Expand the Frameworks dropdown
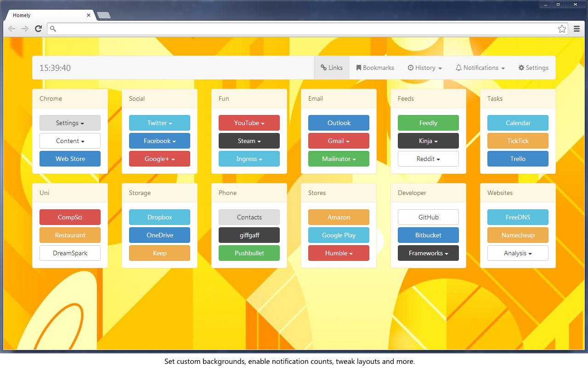The width and height of the screenshot is (588, 368). click(x=428, y=253)
